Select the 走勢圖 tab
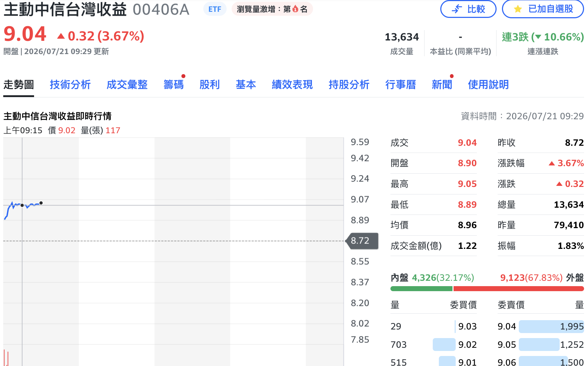 19,85
